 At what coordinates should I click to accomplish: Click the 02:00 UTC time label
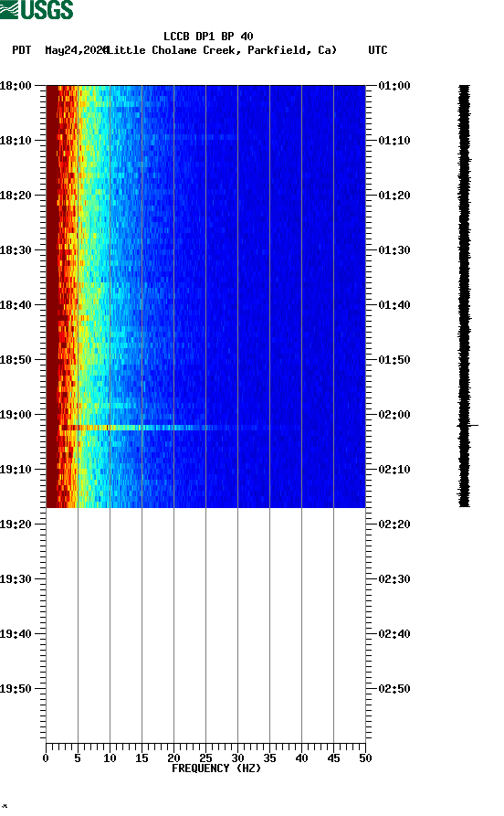tap(394, 414)
